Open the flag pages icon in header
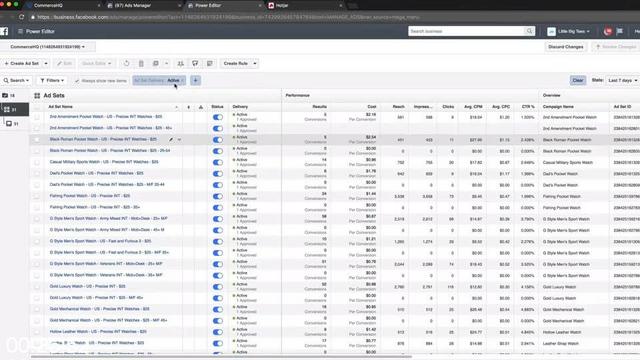This screenshot has height=360, width=640. (x=620, y=31)
